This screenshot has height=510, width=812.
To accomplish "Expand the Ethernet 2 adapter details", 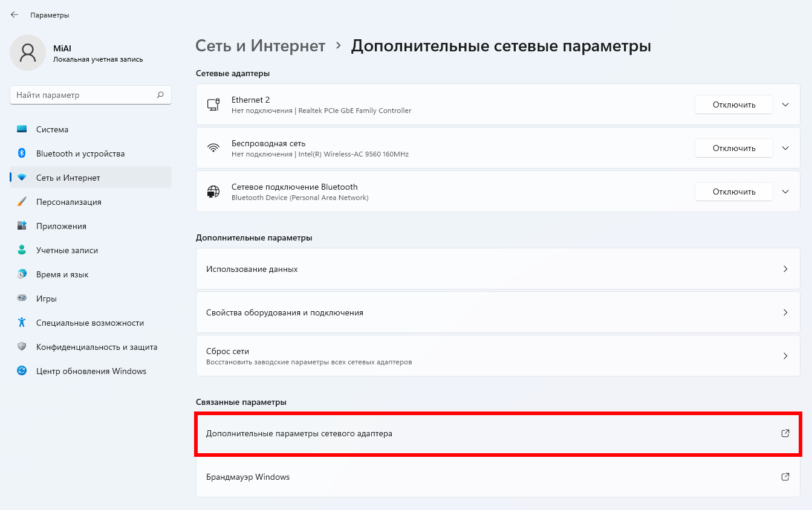I will tap(785, 105).
